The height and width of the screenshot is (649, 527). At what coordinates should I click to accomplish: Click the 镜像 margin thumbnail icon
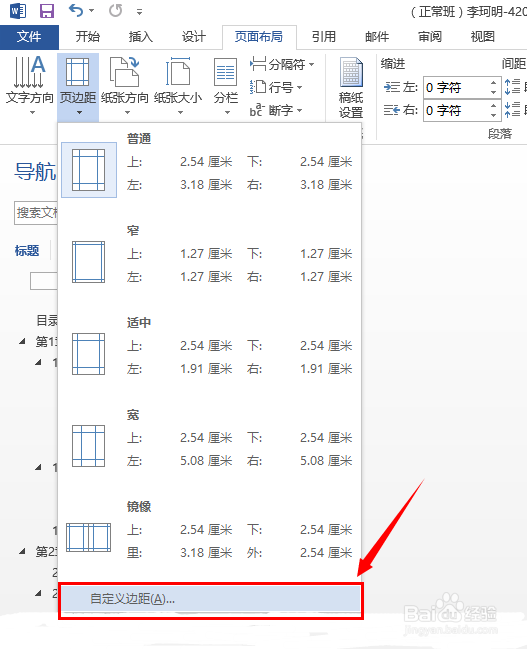pos(89,537)
